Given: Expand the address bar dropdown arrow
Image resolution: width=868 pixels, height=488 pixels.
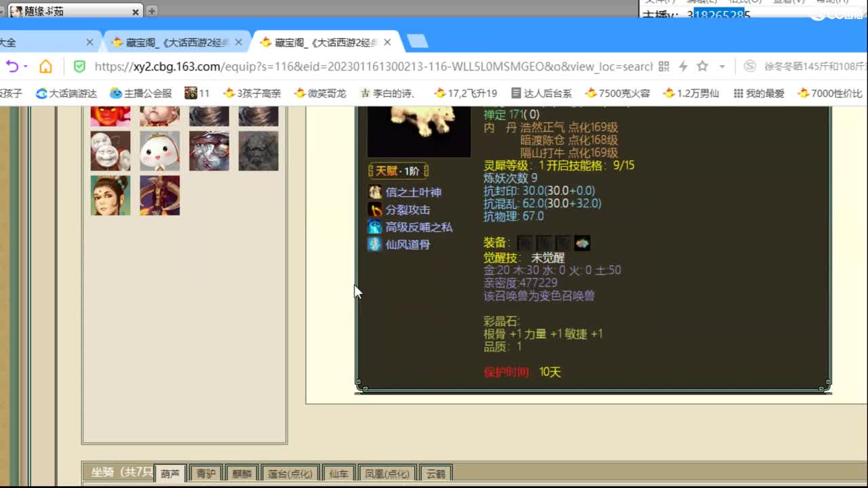Looking at the screenshot, I should tap(722, 66).
